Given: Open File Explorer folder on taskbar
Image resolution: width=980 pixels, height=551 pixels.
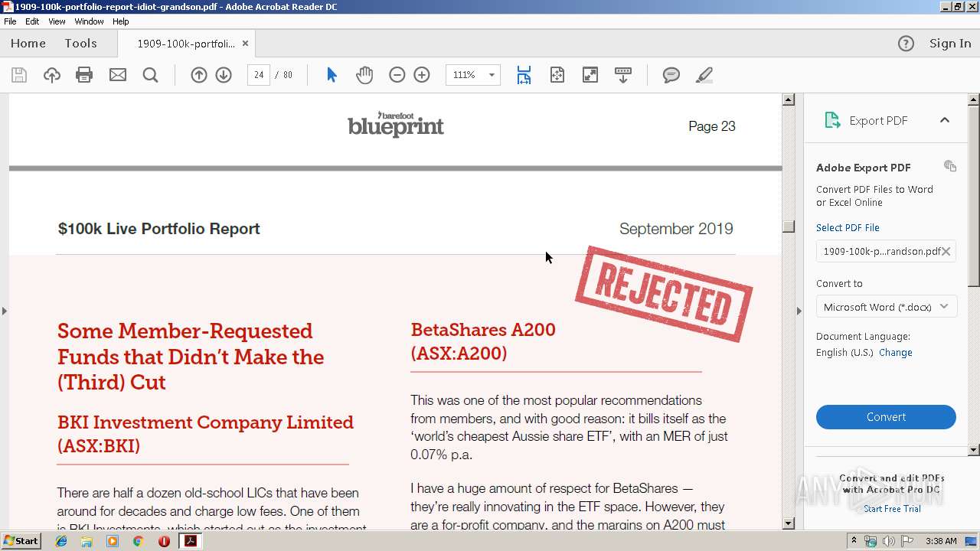Looking at the screenshot, I should (x=87, y=541).
